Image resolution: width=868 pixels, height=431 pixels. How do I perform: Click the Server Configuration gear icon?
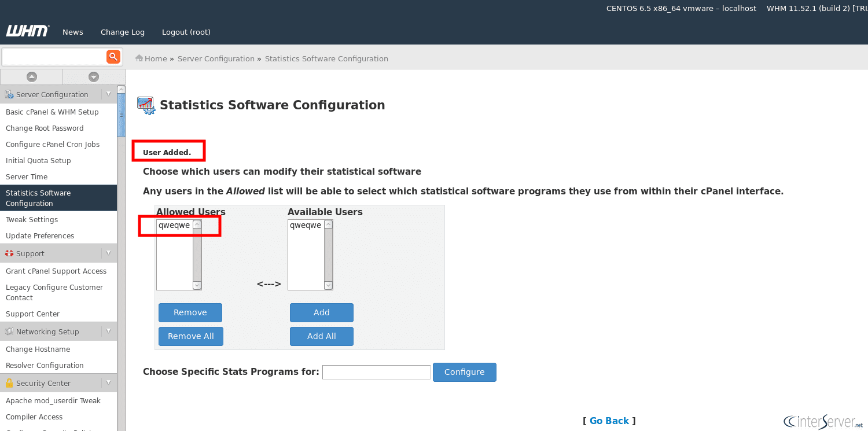[x=9, y=94]
